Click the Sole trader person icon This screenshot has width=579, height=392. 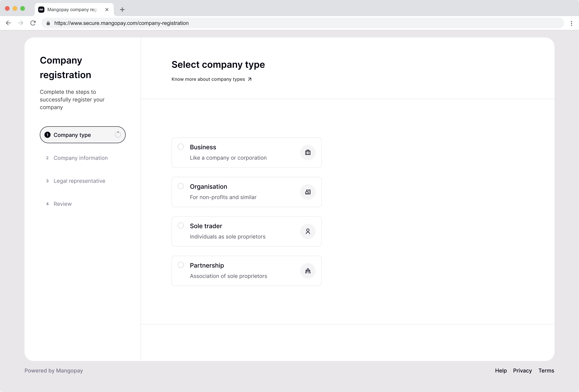(x=308, y=231)
